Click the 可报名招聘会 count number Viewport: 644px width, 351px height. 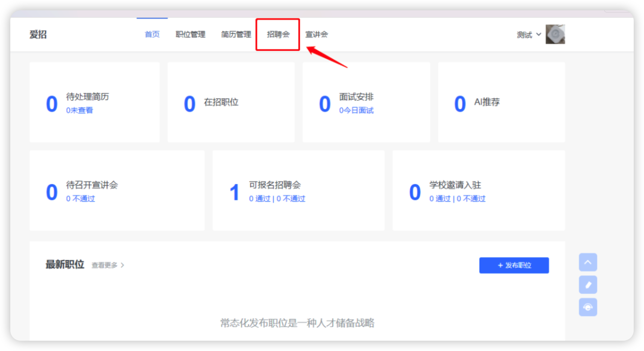pos(234,192)
